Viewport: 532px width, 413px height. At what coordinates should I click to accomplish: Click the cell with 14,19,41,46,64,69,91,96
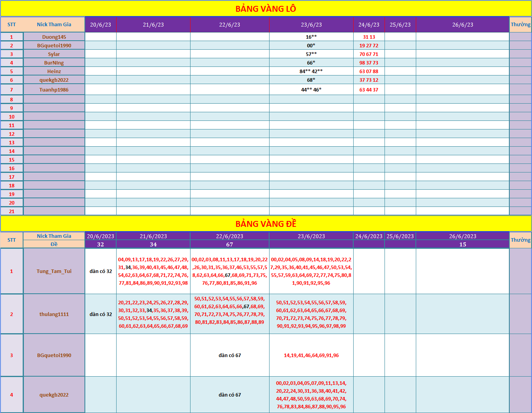(x=311, y=355)
